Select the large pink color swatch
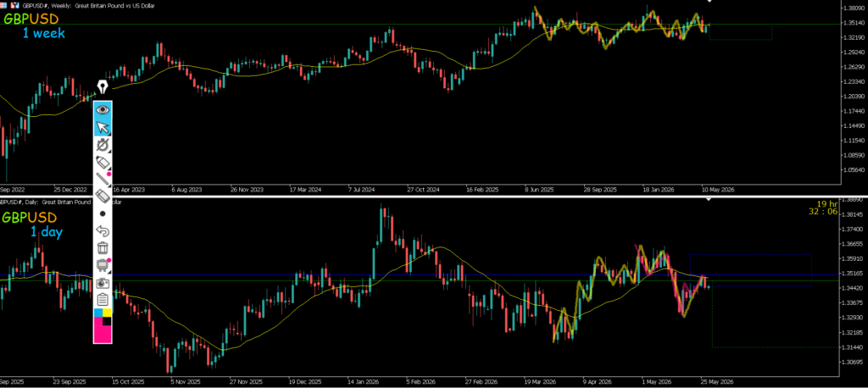868x388 pixels. pos(103,334)
